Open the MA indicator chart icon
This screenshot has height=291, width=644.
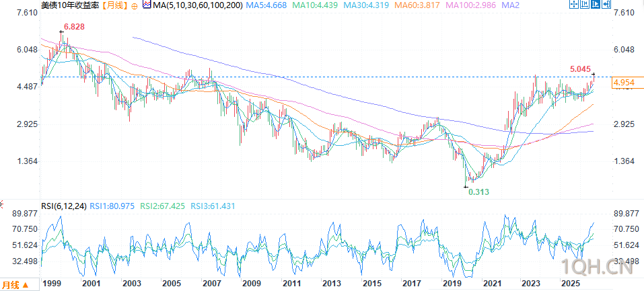pos(146,5)
